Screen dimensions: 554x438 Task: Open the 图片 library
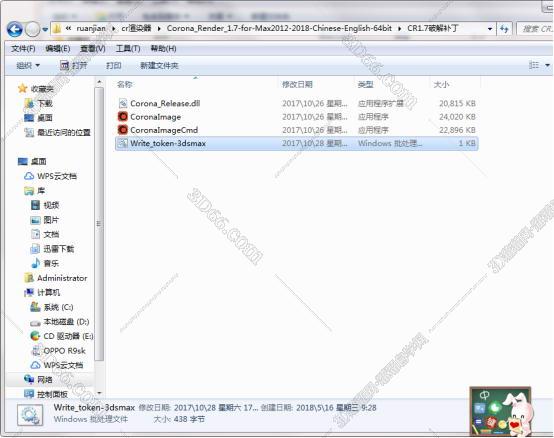click(x=45, y=220)
